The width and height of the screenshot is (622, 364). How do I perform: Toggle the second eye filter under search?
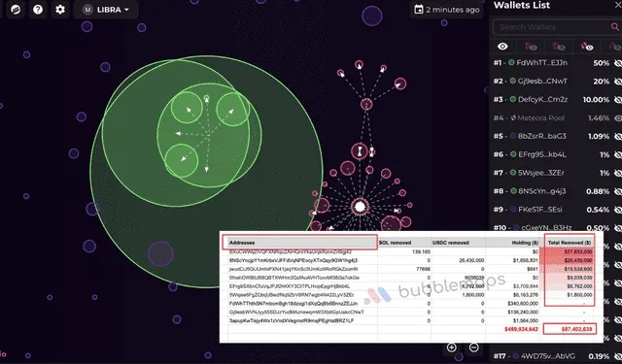point(531,47)
